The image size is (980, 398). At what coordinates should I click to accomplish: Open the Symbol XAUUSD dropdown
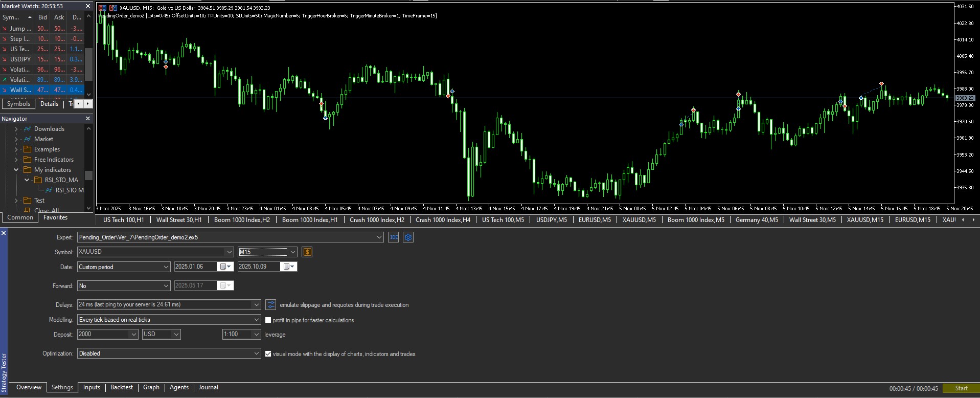[x=229, y=252]
